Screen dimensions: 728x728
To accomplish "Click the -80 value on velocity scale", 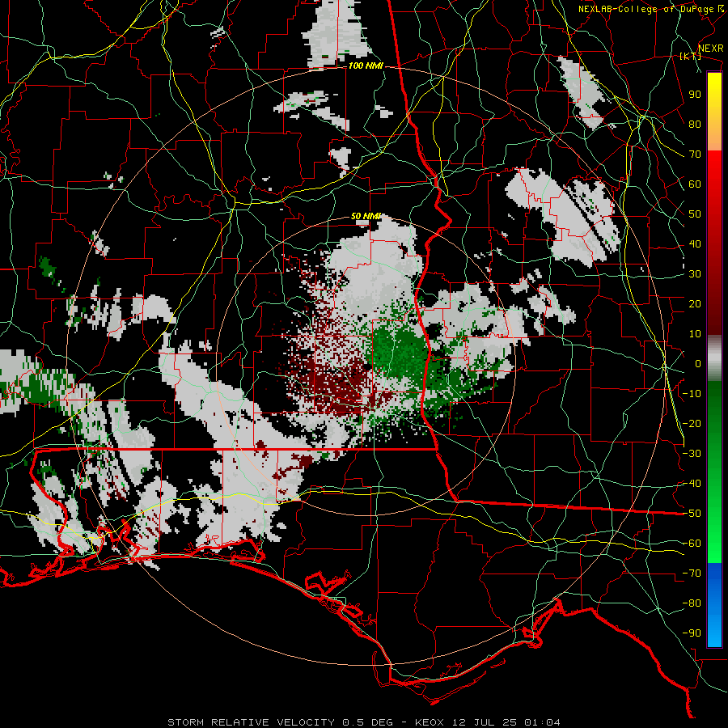I will [692, 603].
